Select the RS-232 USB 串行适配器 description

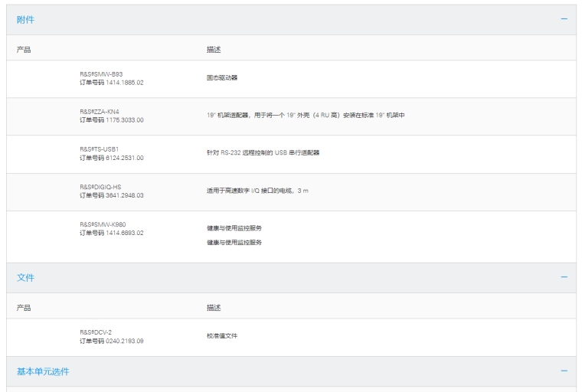tap(263, 153)
